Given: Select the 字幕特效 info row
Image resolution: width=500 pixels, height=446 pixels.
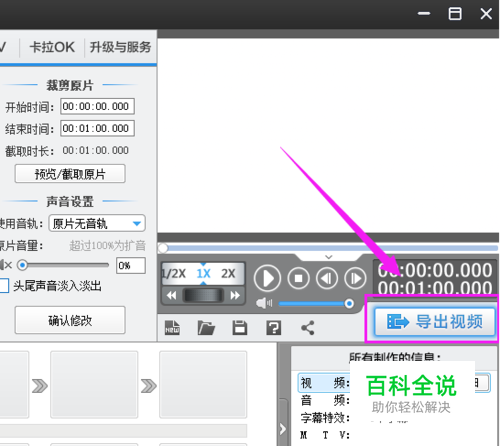Looking at the screenshot, I should [324, 418].
